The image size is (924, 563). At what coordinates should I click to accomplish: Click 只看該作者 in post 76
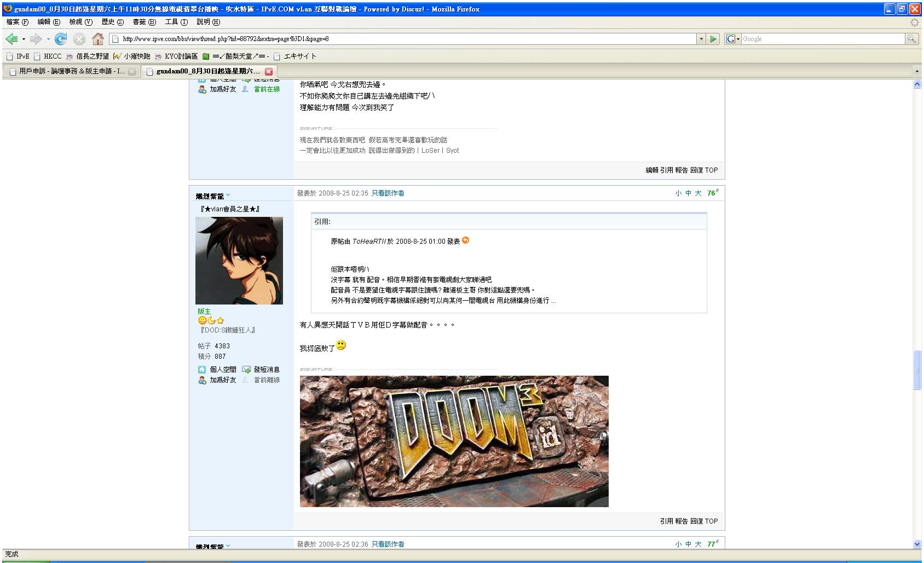click(388, 193)
